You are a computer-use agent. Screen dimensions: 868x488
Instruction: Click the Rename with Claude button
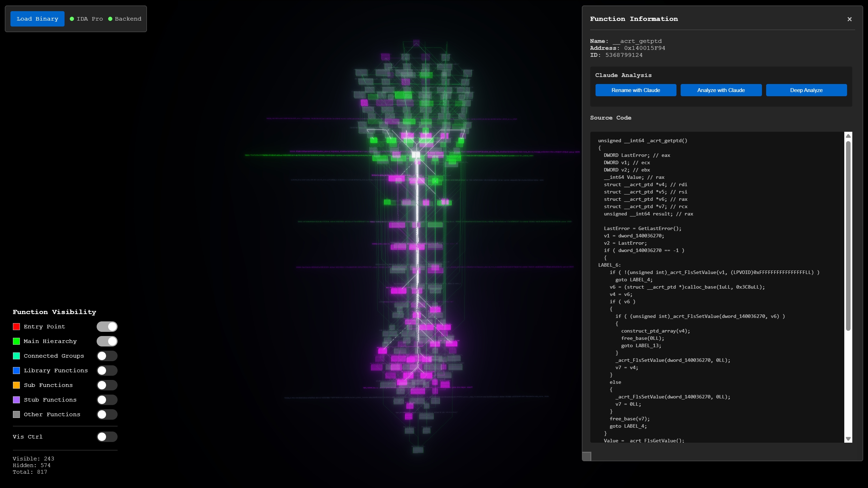point(635,90)
